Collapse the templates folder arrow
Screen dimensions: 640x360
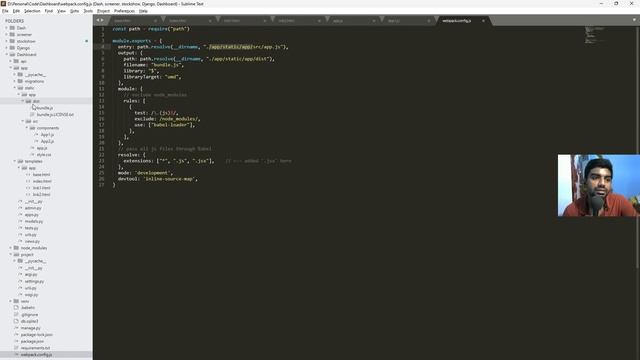[x=15, y=161]
